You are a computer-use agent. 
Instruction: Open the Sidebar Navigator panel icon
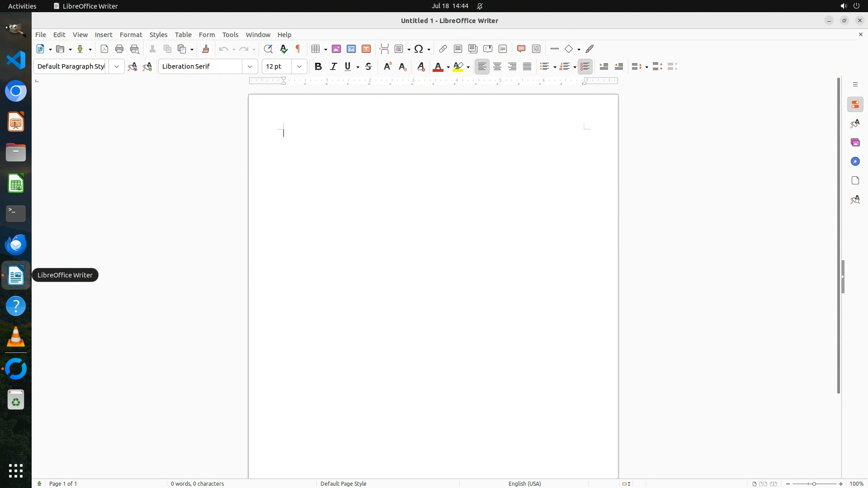pyautogui.click(x=855, y=162)
